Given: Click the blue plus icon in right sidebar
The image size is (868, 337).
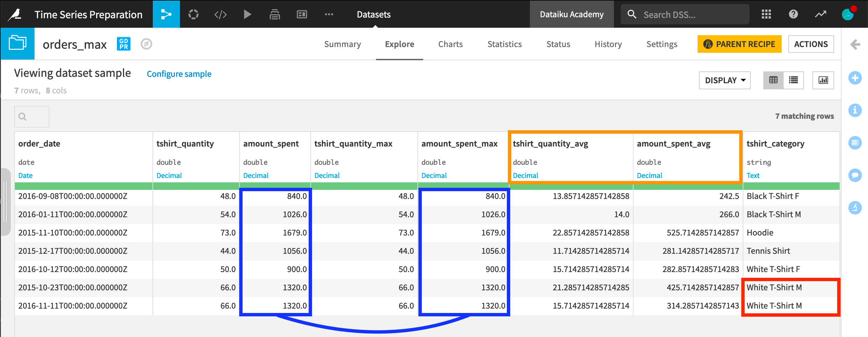Looking at the screenshot, I should click(855, 78).
